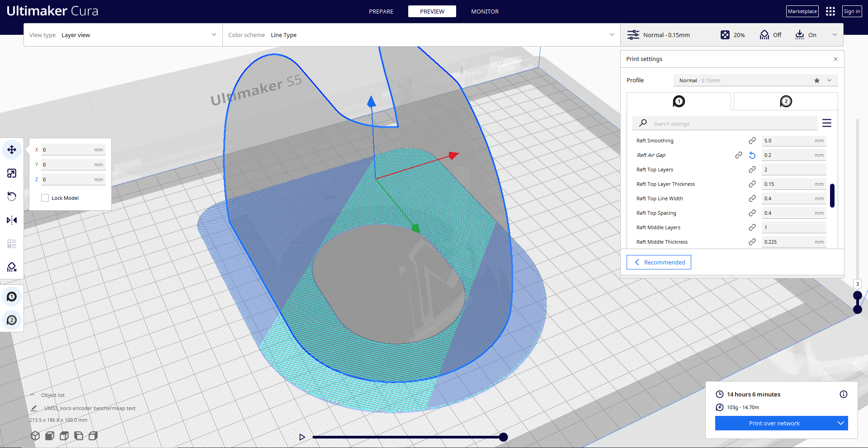Select the Move tool in left toolbar
This screenshot has height=448, width=868.
pos(12,150)
